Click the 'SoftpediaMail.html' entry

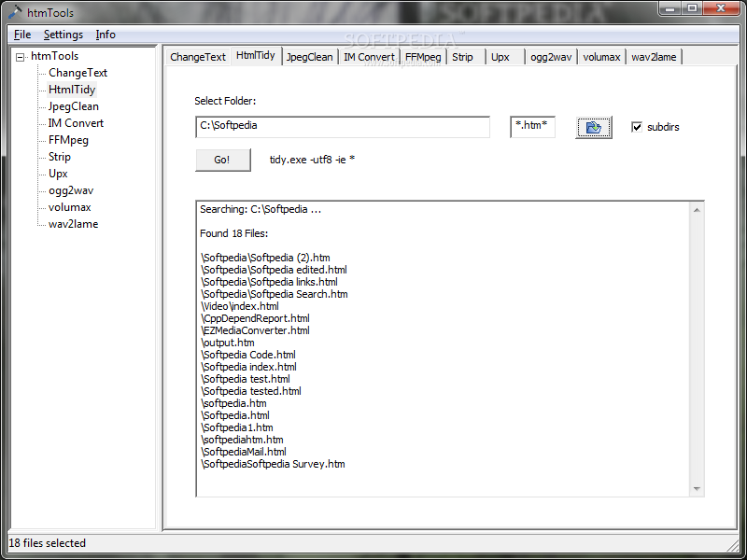(x=244, y=452)
